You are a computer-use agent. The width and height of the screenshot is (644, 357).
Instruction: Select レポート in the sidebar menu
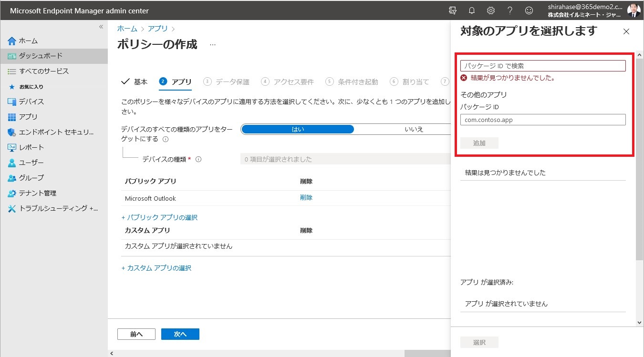31,147
